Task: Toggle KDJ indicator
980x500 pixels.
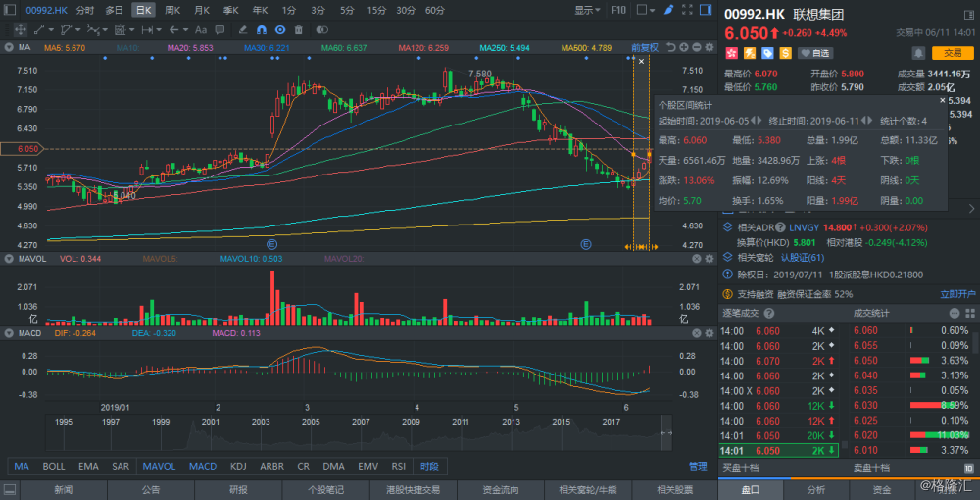Action: tap(238, 467)
